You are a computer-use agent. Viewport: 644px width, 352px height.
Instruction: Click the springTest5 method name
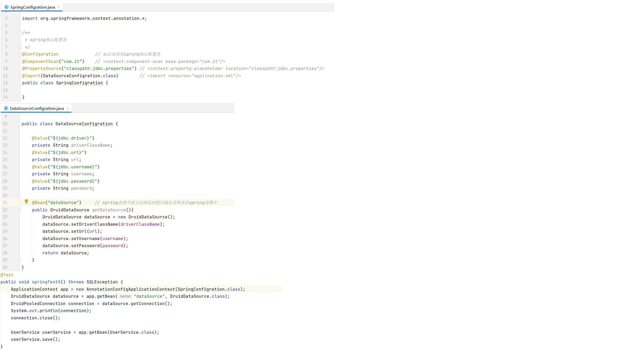point(46,282)
